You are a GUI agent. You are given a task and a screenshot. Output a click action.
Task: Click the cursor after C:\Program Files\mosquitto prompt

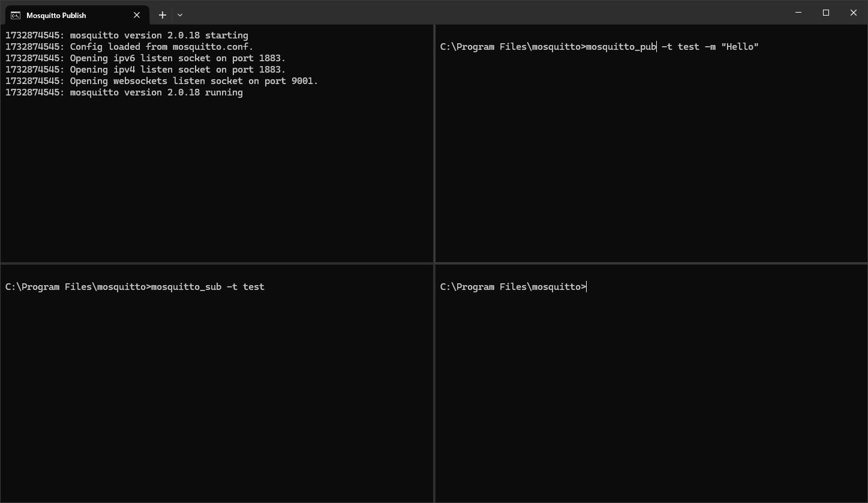(586, 286)
